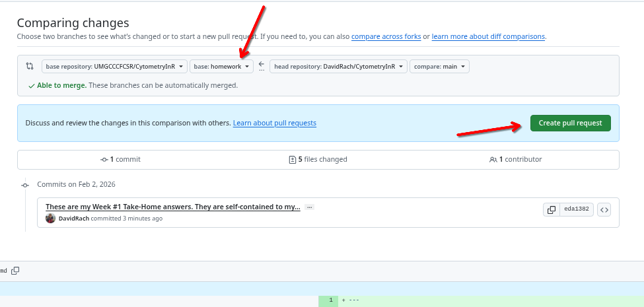This screenshot has height=307, width=644.
Task: Copy the full commit SHA icon
Action: [x=551, y=210]
